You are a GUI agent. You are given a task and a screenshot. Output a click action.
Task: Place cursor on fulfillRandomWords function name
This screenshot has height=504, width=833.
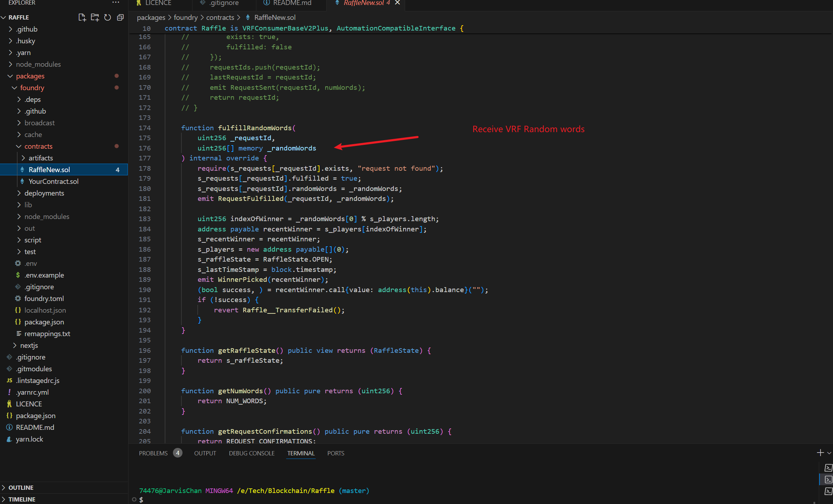tap(255, 128)
